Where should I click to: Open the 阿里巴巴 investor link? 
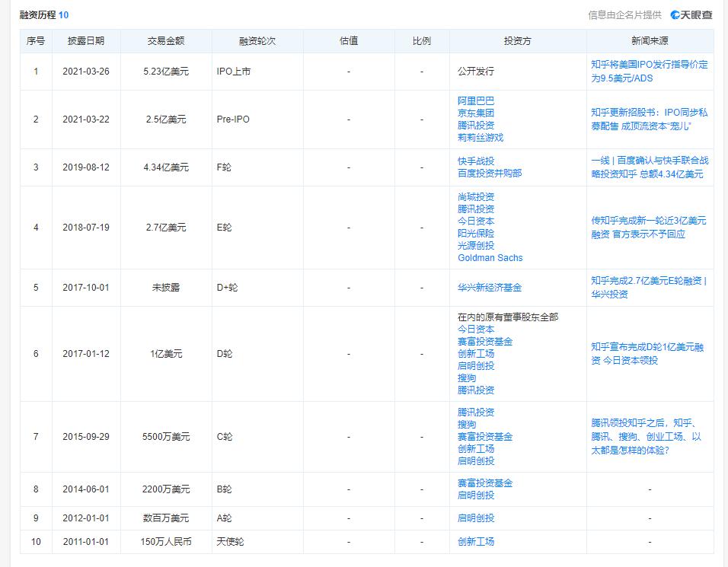(476, 100)
